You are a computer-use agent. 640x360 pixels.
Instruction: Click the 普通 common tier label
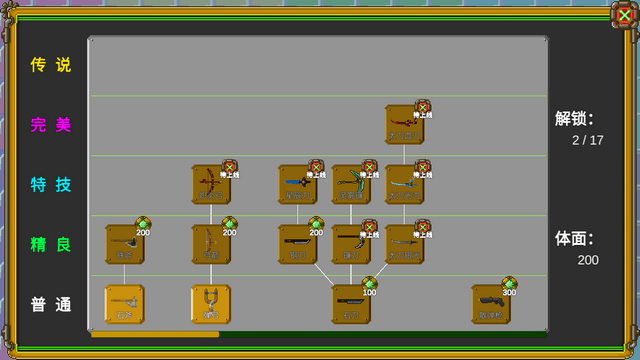(51, 304)
